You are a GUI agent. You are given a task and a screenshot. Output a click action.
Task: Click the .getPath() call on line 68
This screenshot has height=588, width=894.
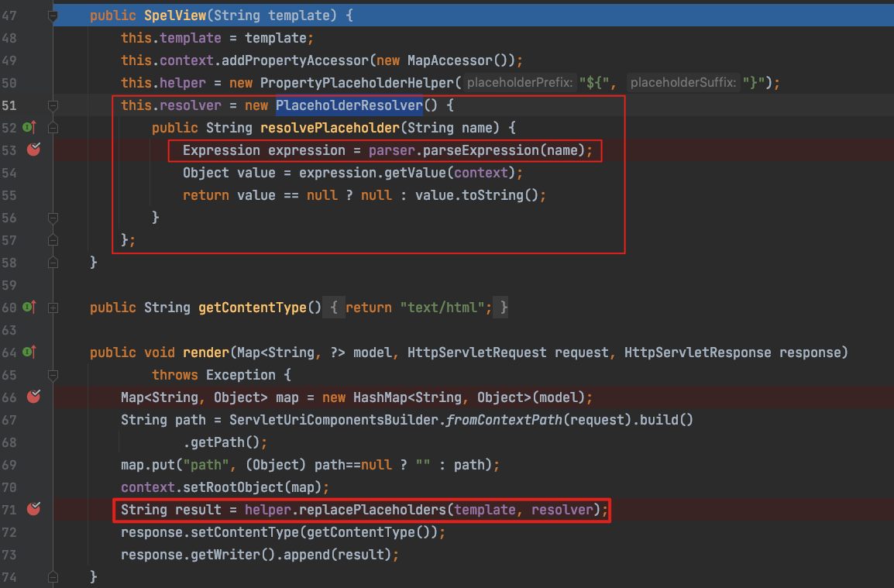pyautogui.click(x=222, y=442)
